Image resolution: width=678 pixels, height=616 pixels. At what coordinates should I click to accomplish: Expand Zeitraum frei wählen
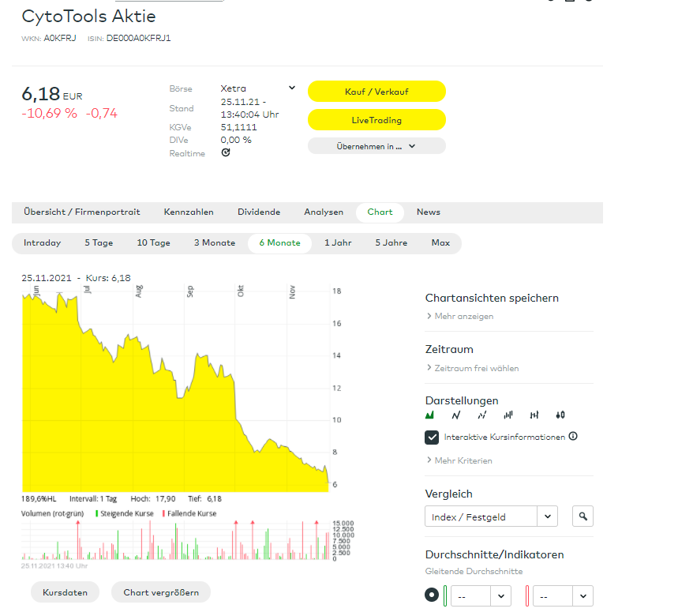tap(473, 368)
